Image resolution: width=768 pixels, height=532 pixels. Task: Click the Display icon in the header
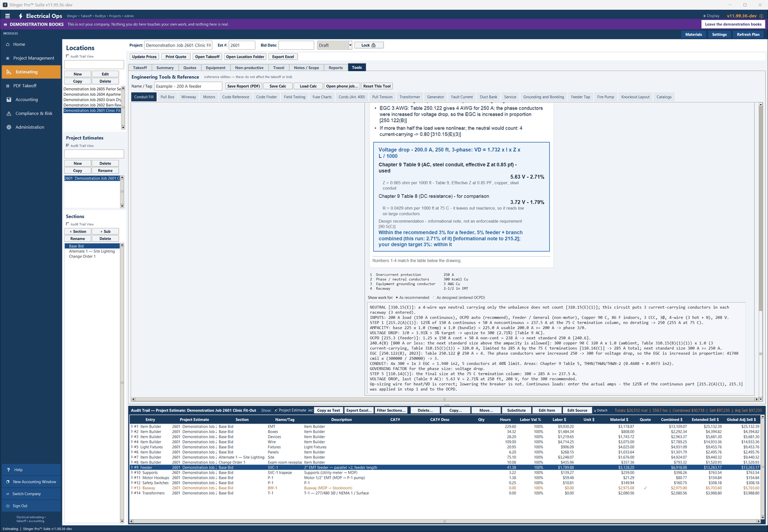[704, 16]
